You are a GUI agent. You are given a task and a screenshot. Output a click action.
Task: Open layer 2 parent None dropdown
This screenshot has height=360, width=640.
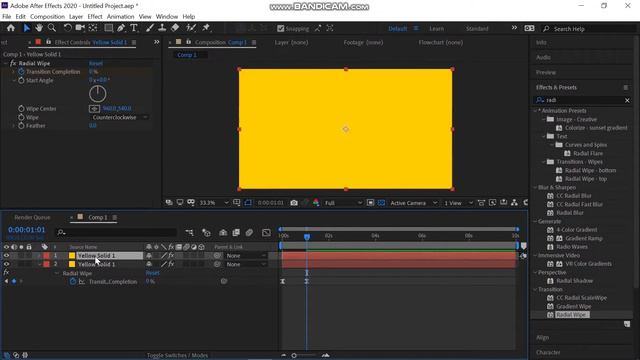click(246, 264)
